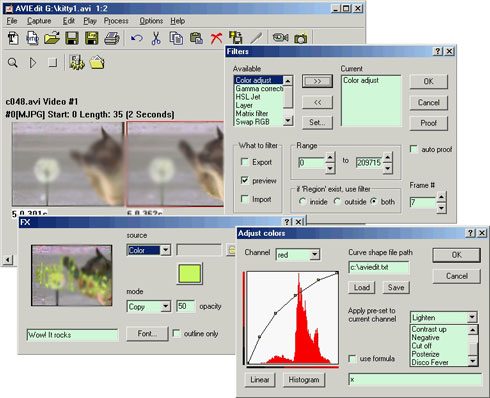Click the lime green color swatch in FX

pos(190,273)
